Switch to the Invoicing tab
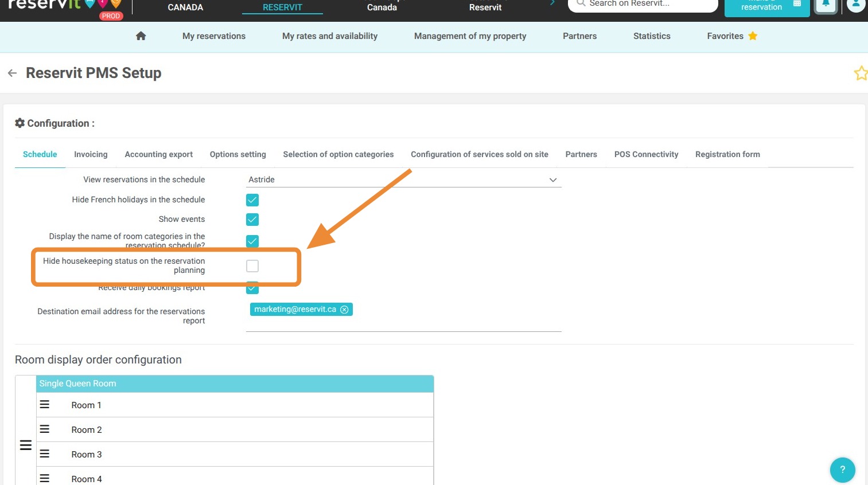The image size is (868, 485). click(91, 154)
